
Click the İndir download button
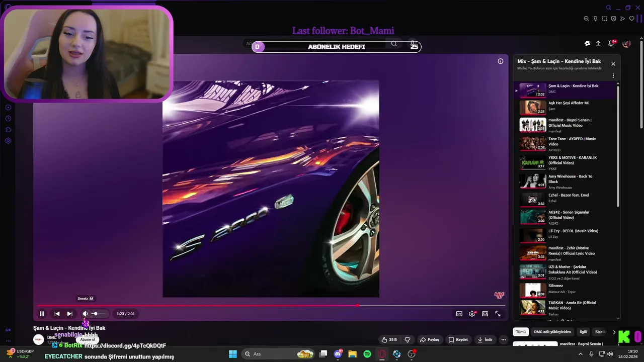tap(485, 339)
